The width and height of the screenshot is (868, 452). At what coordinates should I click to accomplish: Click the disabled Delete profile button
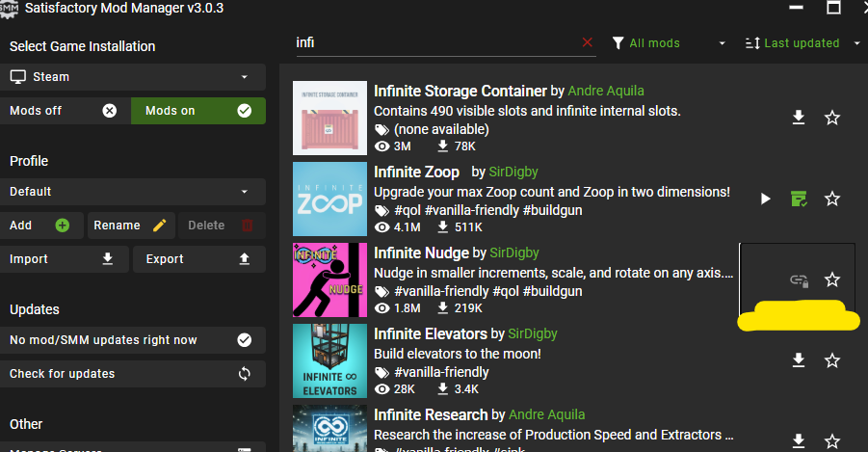(x=222, y=226)
